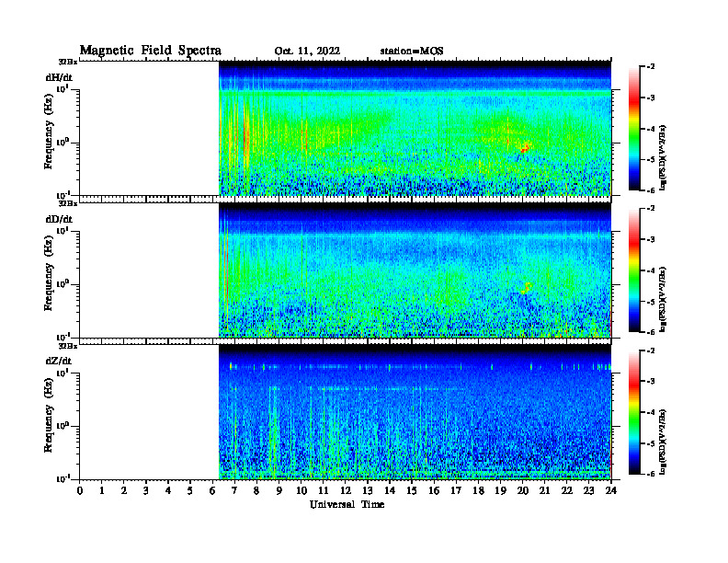Click the "Universal Time" axis title
Image resolution: width=728 pixels, height=563 pixels.
[x=347, y=504]
